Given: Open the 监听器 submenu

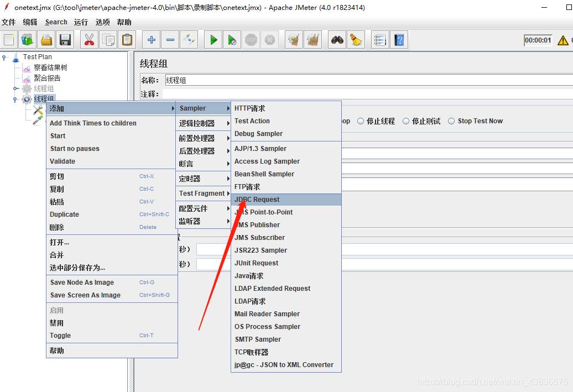Looking at the screenshot, I should (x=203, y=221).
